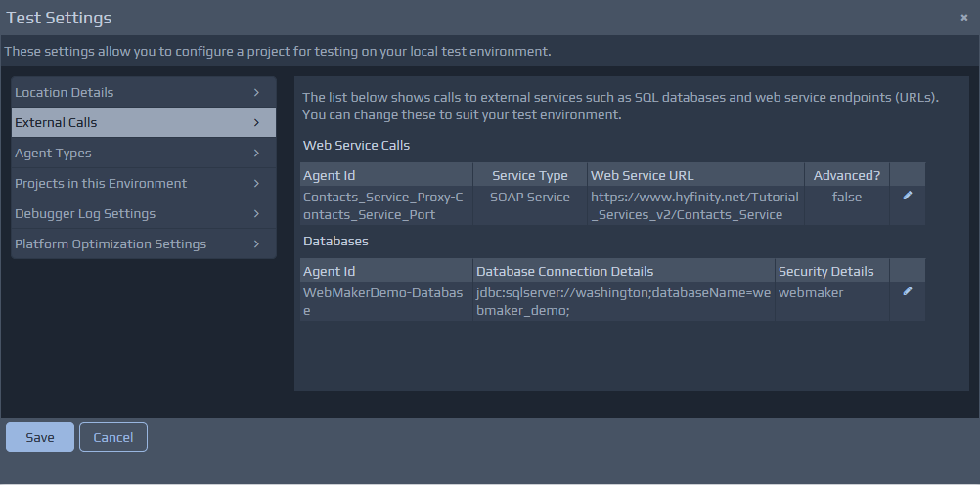Viewport: 980px width, 485px height.
Task: Select the SOAP Service type cell
Action: [529, 198]
